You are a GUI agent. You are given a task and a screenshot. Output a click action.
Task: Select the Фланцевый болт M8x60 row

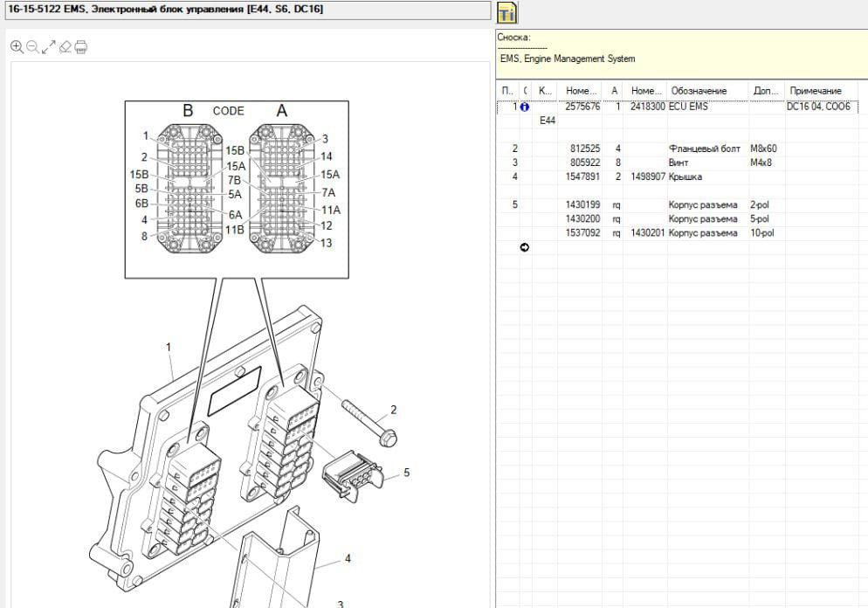pos(704,149)
